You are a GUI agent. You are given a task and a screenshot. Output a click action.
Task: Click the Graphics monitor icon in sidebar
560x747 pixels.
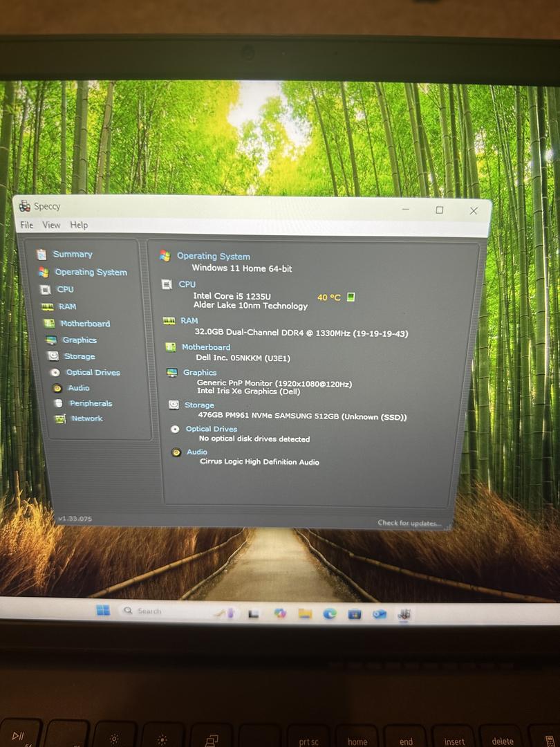pyautogui.click(x=51, y=340)
